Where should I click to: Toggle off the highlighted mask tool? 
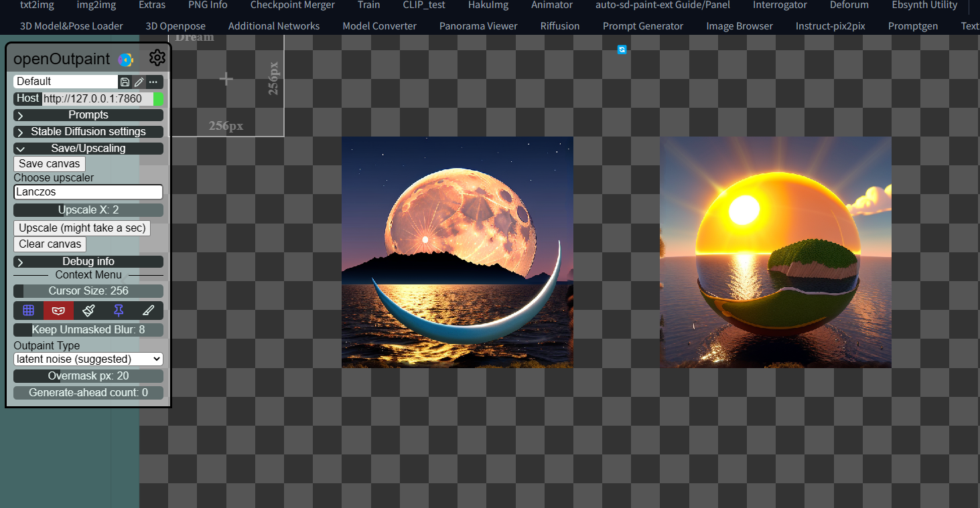(58, 310)
